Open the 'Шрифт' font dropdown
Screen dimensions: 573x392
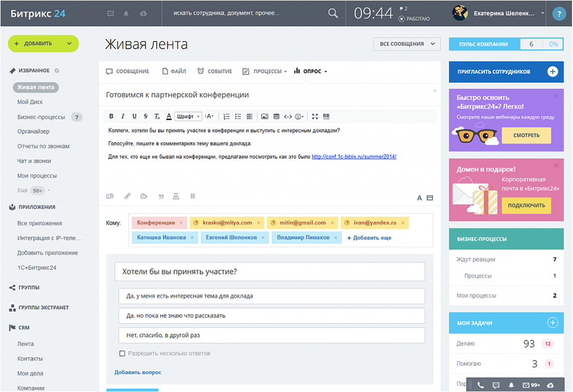(x=188, y=116)
